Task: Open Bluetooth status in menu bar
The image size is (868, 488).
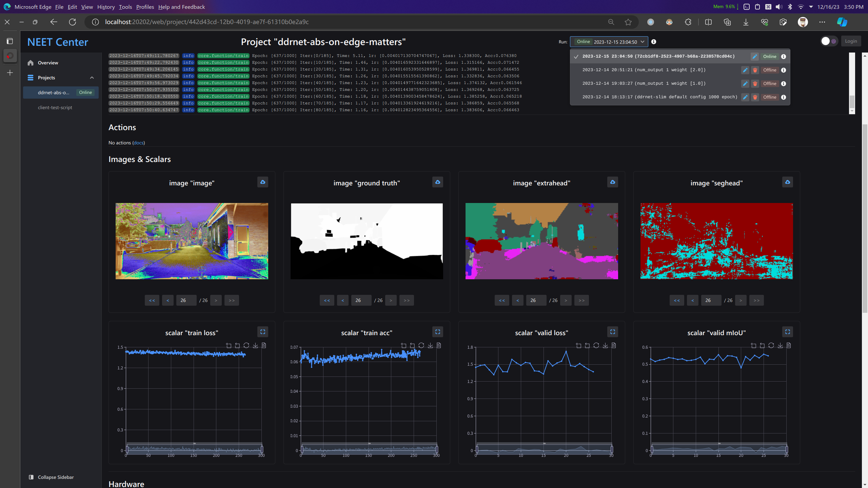Action: pos(790,7)
